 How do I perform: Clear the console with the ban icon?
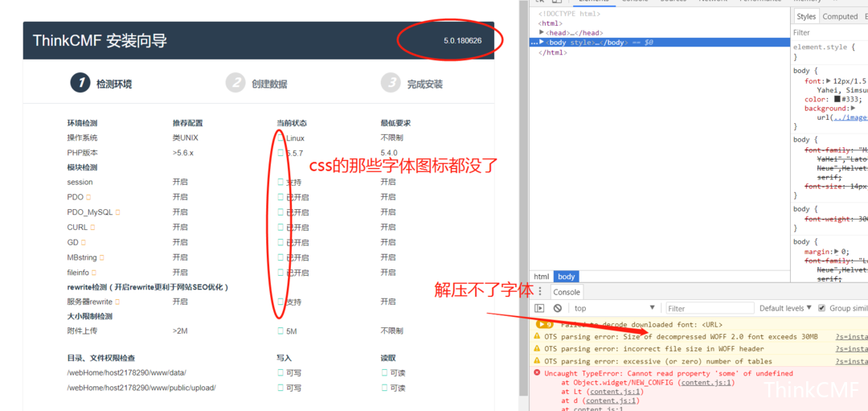click(x=558, y=308)
